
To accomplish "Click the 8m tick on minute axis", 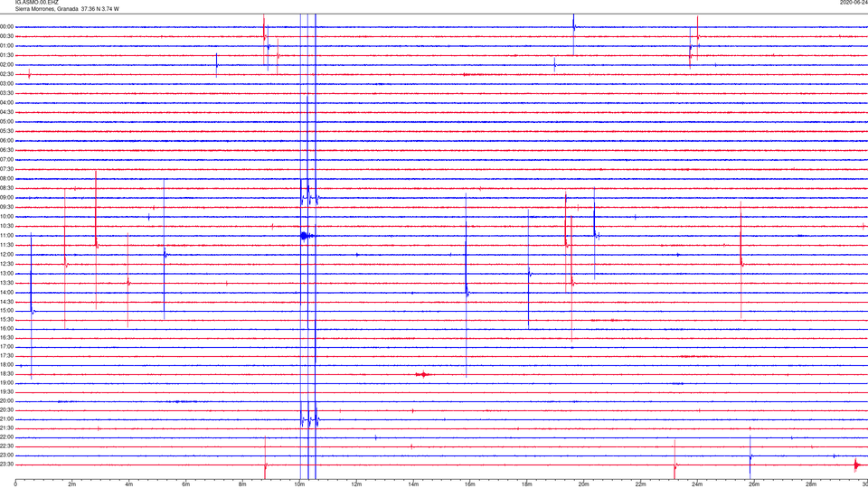I will (x=242, y=484).
